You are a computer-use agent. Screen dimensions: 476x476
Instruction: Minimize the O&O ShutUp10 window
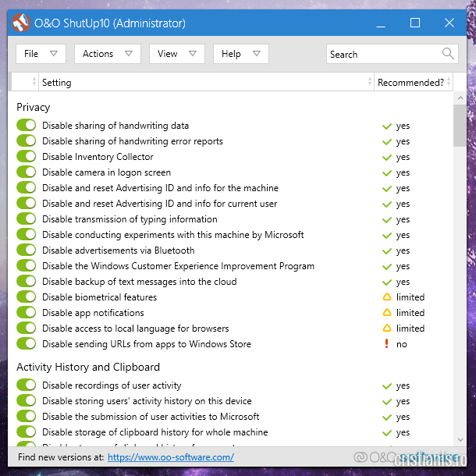tap(381, 27)
